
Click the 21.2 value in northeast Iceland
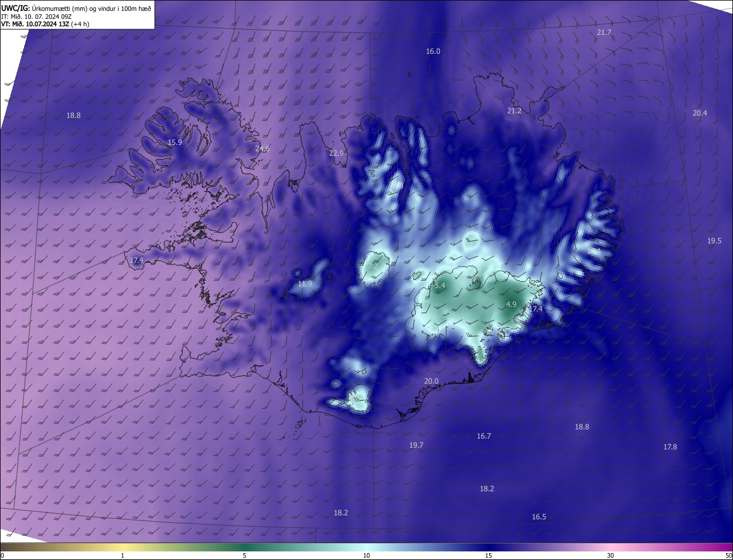coord(514,111)
